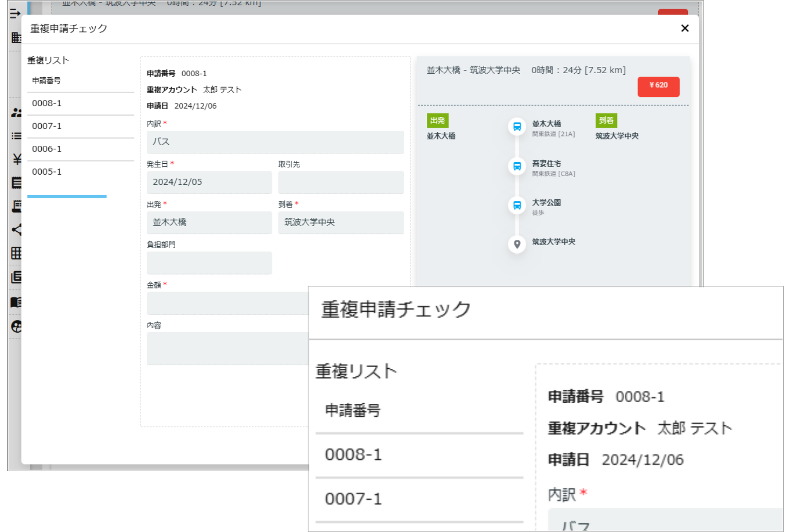Click the 関東鉄道 [21A] line label
791x532 pixels.
click(x=554, y=134)
